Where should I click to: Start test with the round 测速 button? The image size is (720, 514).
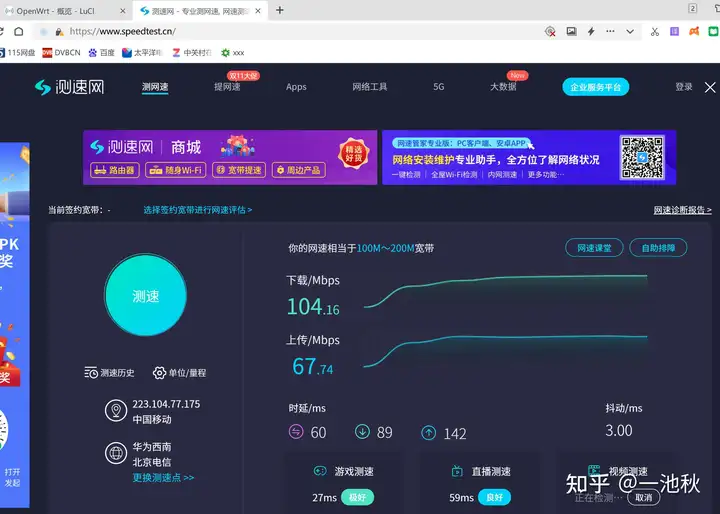(146, 295)
